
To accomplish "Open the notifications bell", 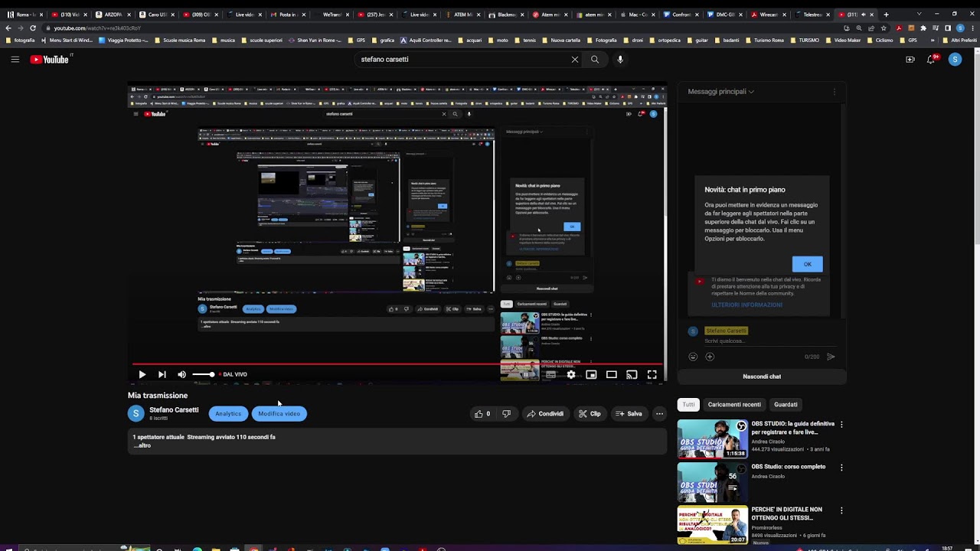I will (x=932, y=59).
